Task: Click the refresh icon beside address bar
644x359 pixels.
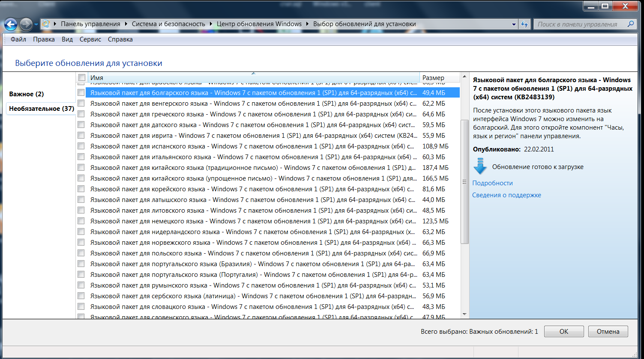Action: [x=524, y=24]
